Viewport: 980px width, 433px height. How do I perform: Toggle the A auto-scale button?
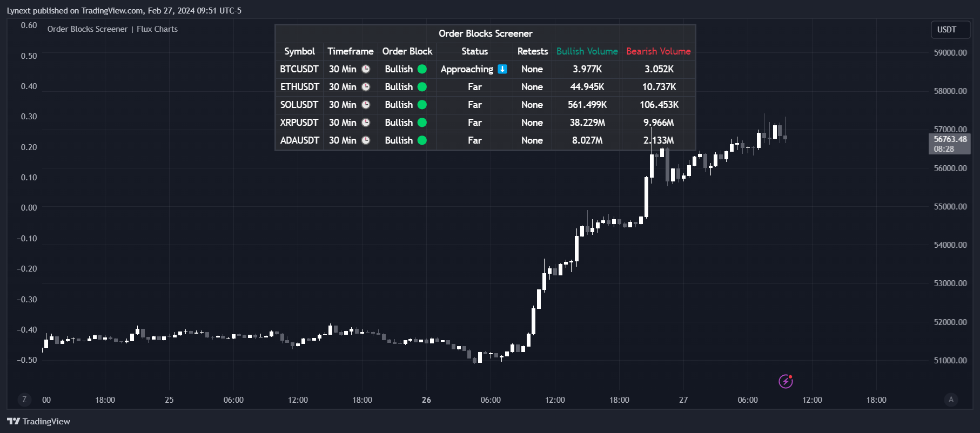(951, 400)
